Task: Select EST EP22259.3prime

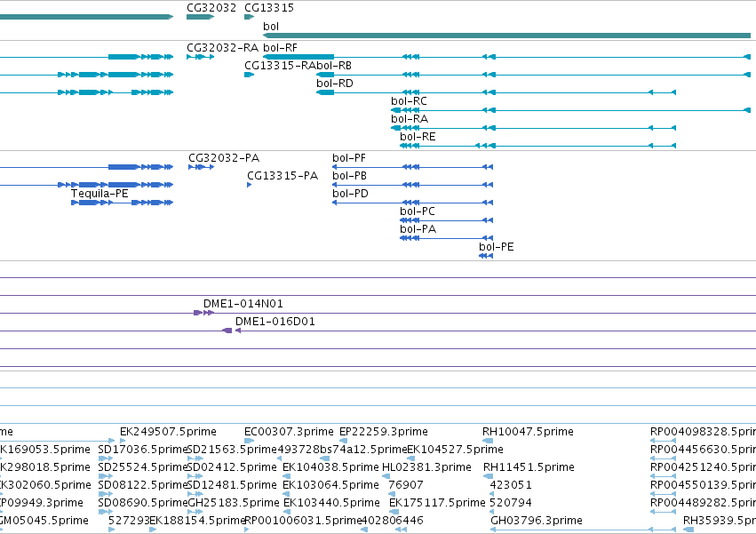Action: point(384,432)
